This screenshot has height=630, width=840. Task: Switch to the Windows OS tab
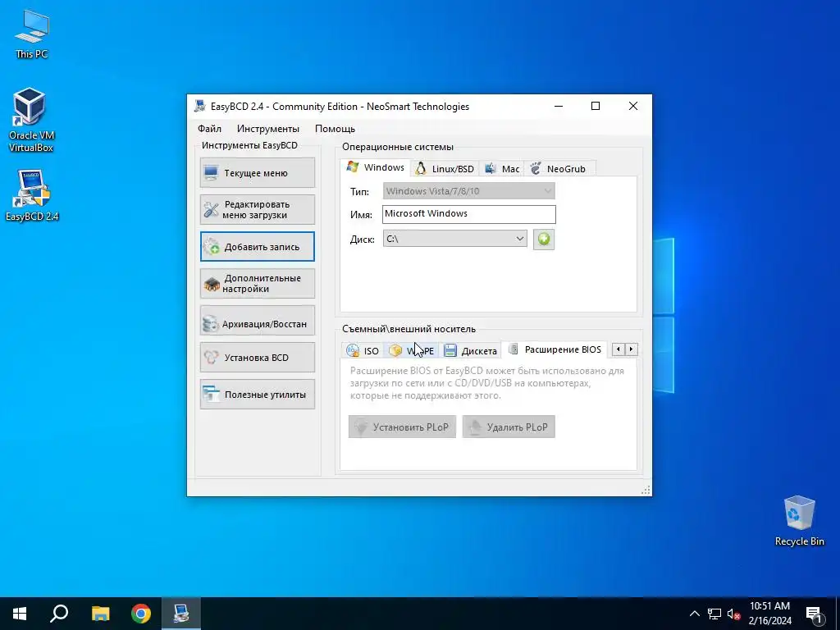(376, 167)
